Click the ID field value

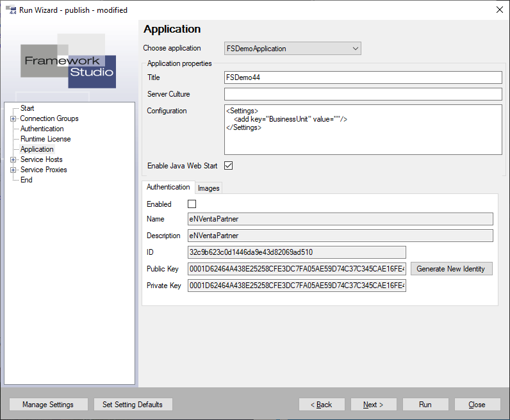tap(297, 252)
